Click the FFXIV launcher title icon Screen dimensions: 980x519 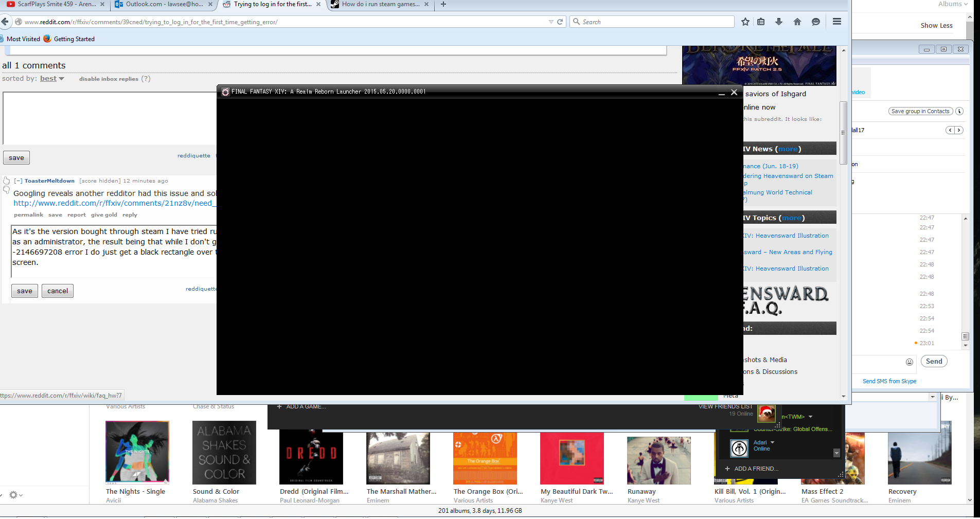225,92
